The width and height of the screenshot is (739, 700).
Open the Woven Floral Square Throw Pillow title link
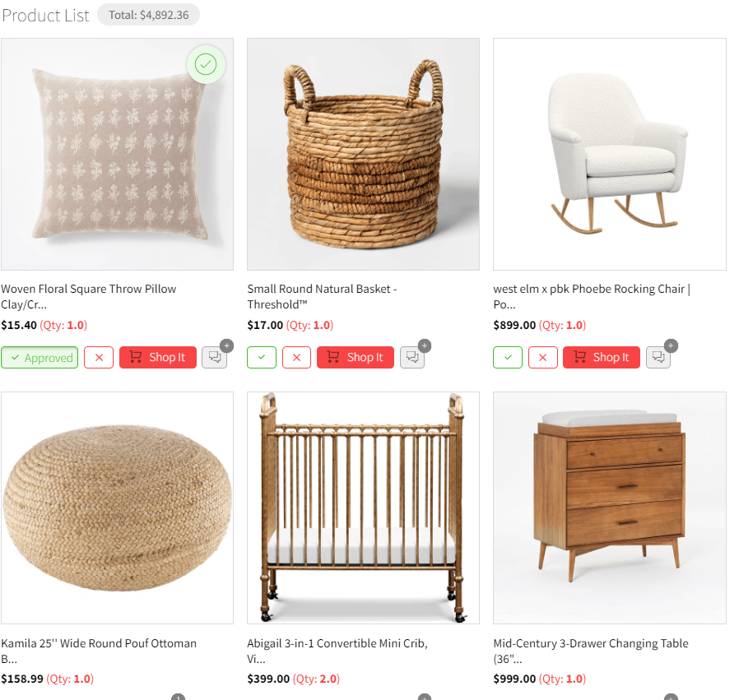click(x=89, y=296)
